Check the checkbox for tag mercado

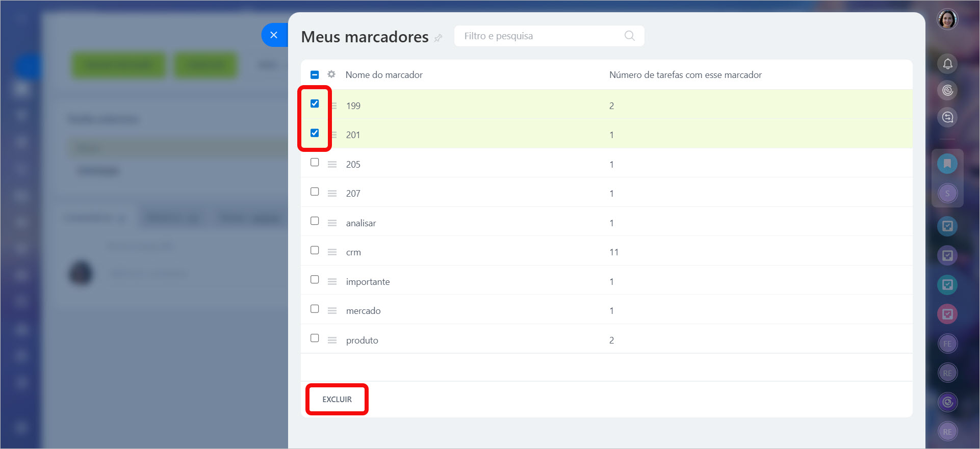pos(315,309)
